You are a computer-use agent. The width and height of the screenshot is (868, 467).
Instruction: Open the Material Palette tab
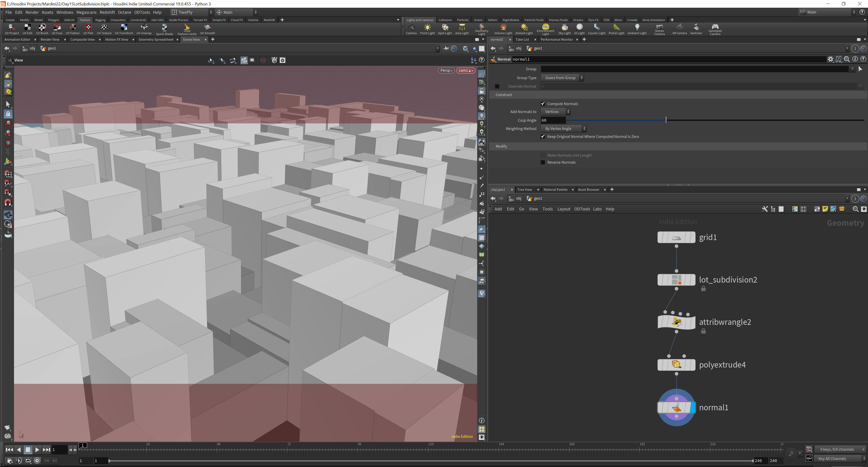[555, 190]
